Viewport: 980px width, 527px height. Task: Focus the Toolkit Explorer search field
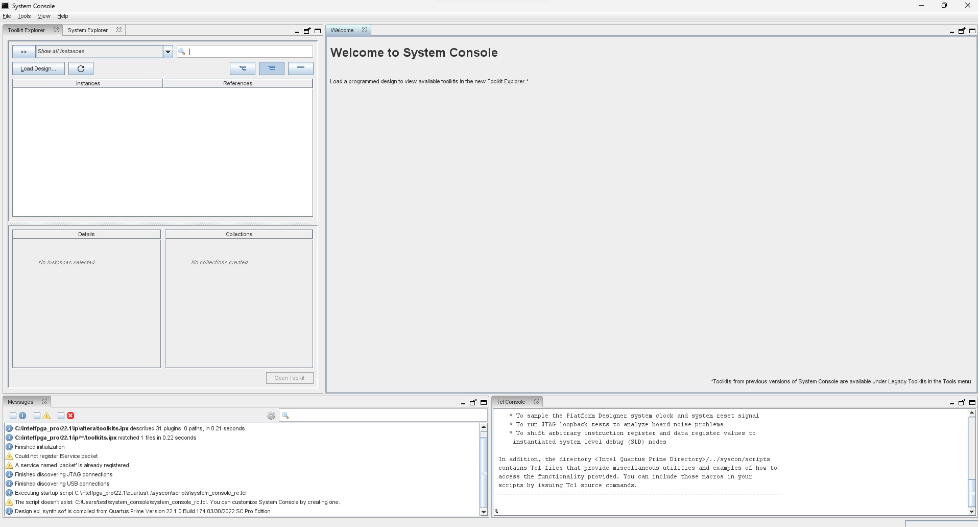pos(245,52)
